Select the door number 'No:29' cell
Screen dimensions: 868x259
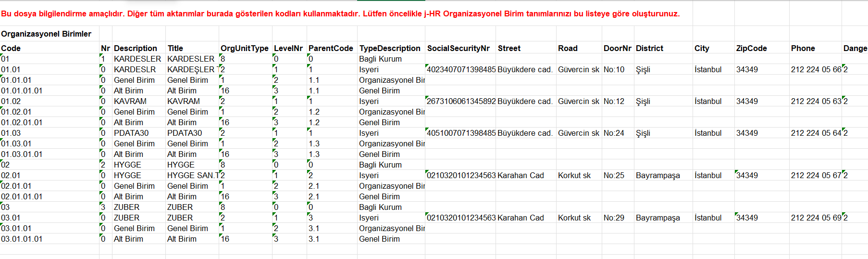pos(614,218)
